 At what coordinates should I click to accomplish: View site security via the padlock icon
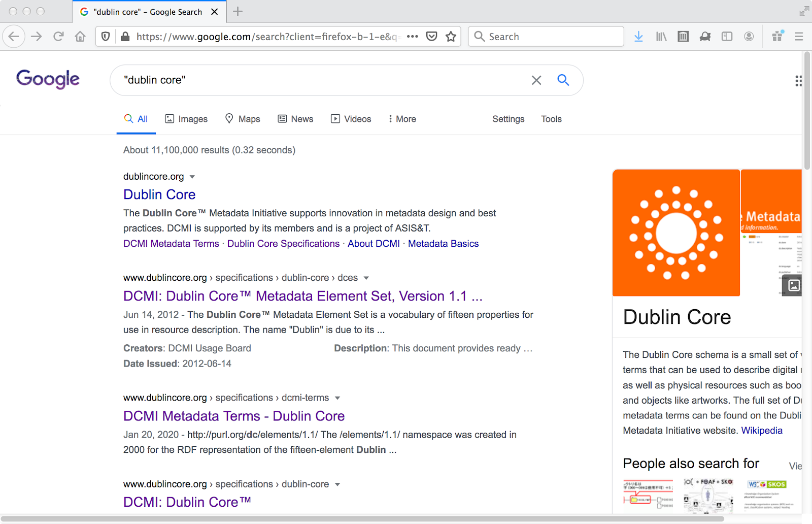coord(125,37)
